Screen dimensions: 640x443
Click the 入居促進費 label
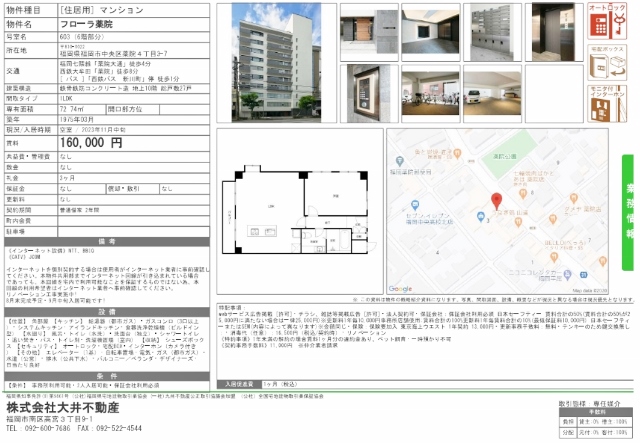240,384
